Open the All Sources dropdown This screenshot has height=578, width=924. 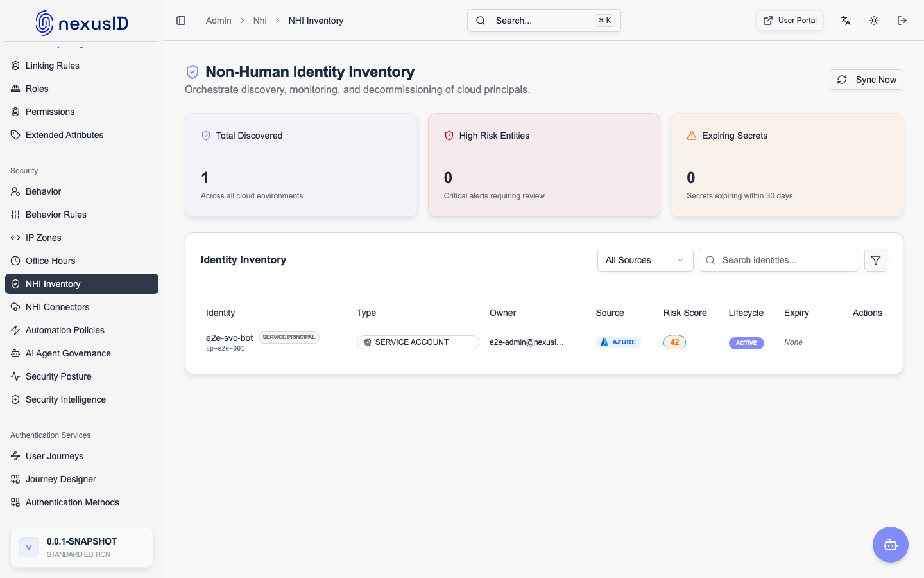646,260
